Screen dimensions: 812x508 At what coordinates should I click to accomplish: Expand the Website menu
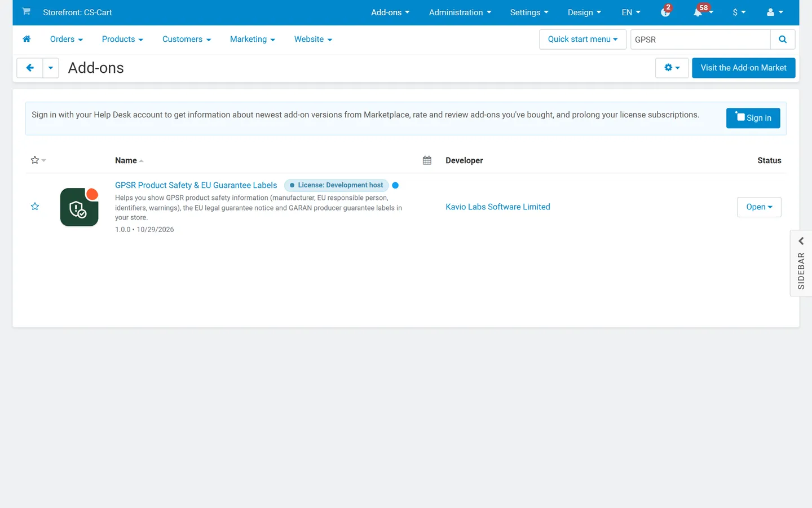click(313, 40)
